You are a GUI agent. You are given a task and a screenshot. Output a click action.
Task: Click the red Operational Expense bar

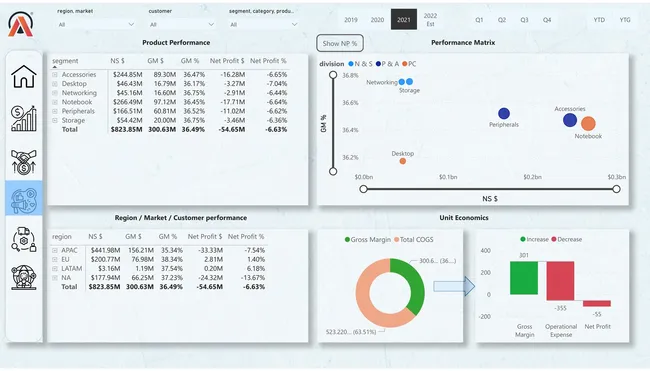point(560,281)
